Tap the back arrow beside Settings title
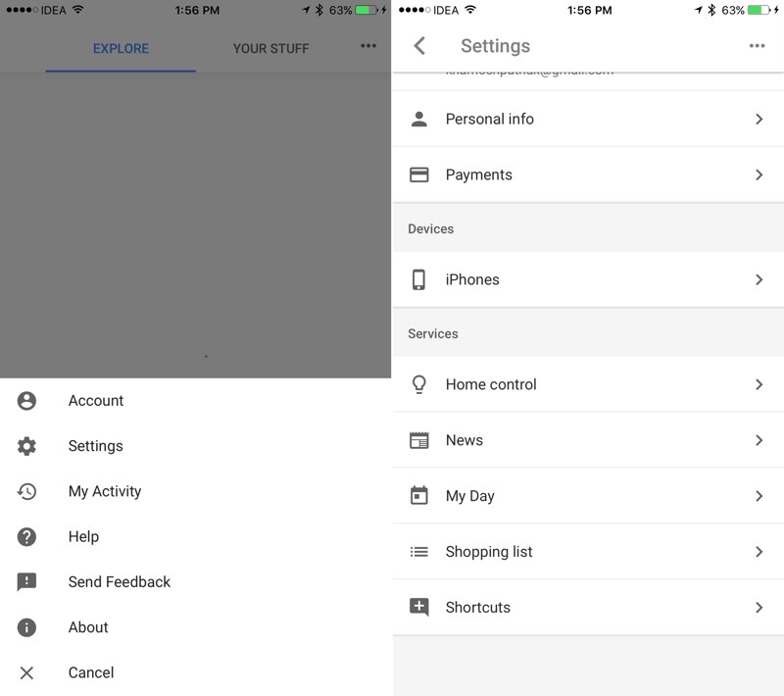The height and width of the screenshot is (696, 784). (x=420, y=46)
